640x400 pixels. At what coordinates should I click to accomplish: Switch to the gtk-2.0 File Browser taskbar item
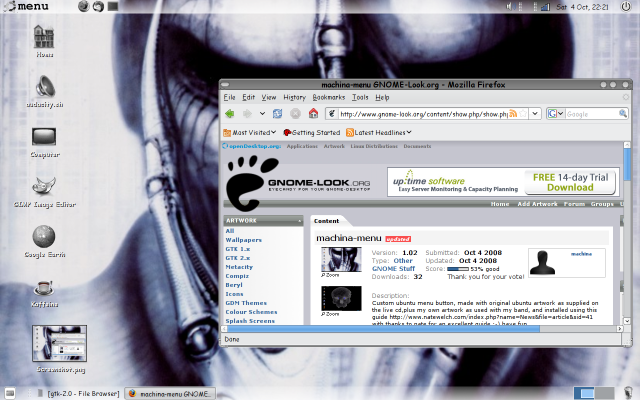pyautogui.click(x=78, y=393)
